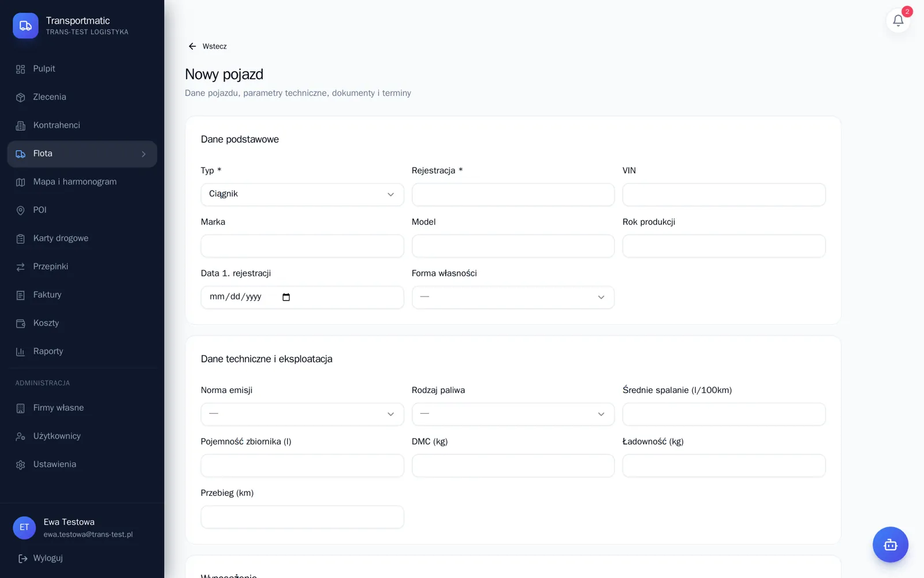Image resolution: width=924 pixels, height=578 pixels.
Task: Focus the Model text field
Action: click(513, 246)
